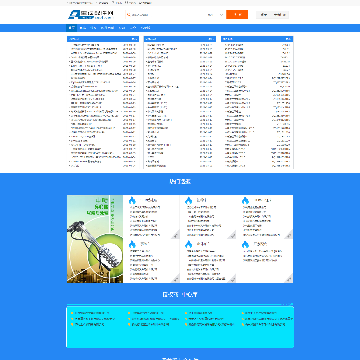Image resolution: width=360 pixels, height=360 pixels.
Task: Click the flame icon of bottom-left hot category
Action: pos(132,244)
